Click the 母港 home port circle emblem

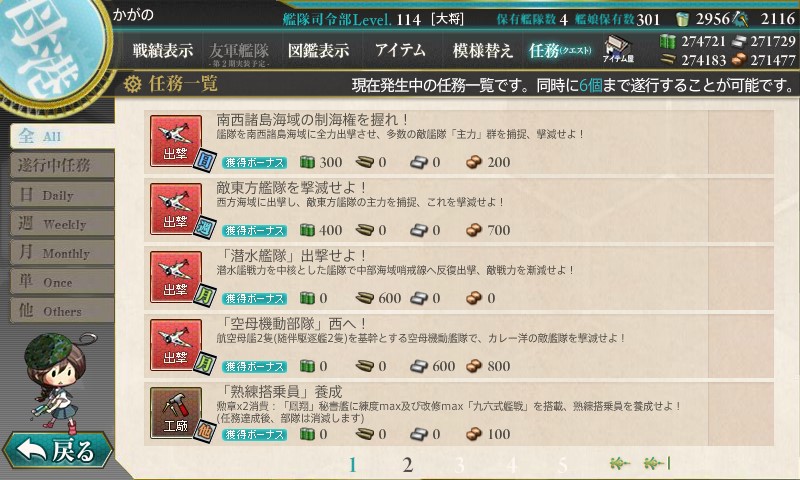coord(50,48)
